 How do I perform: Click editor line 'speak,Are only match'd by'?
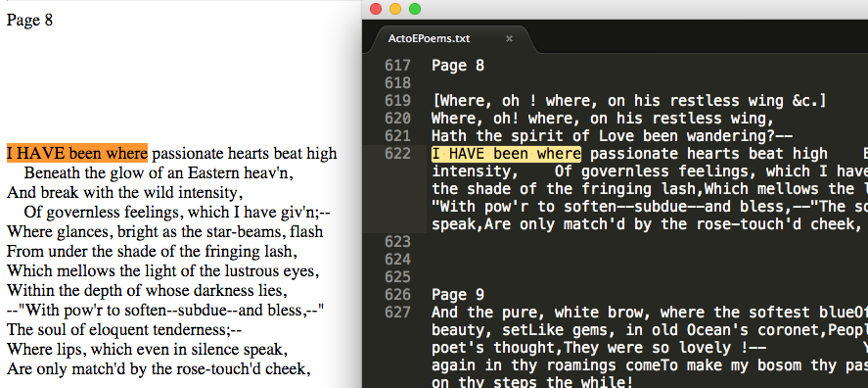click(650, 224)
